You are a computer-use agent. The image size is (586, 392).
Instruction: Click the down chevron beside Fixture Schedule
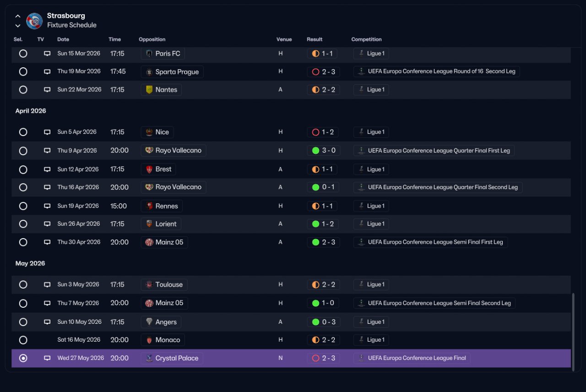18,26
